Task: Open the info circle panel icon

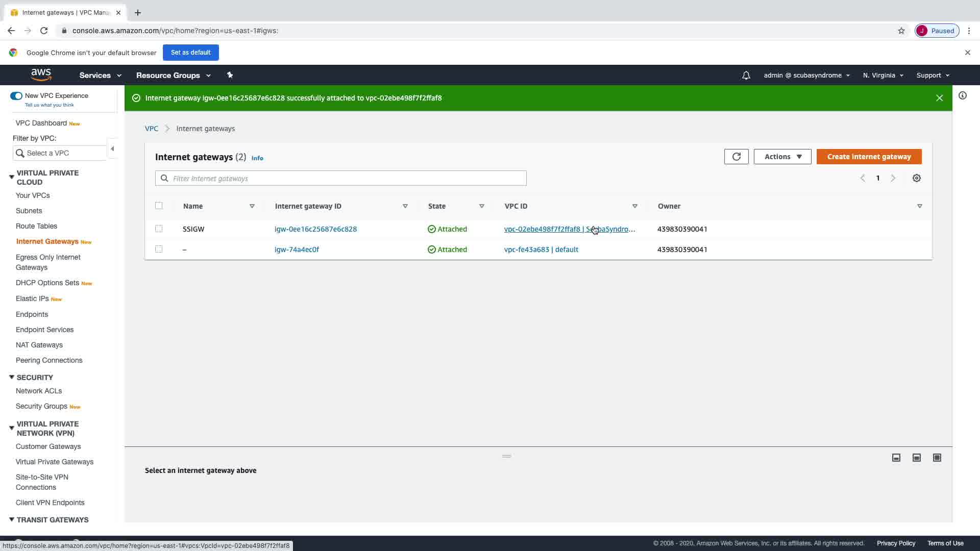Action: coord(962,95)
